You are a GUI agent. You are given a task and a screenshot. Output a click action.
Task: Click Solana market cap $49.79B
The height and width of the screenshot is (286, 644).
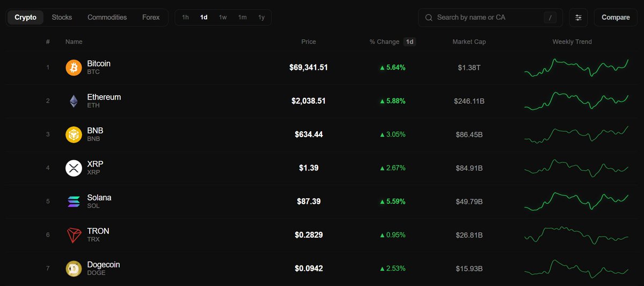(x=469, y=202)
